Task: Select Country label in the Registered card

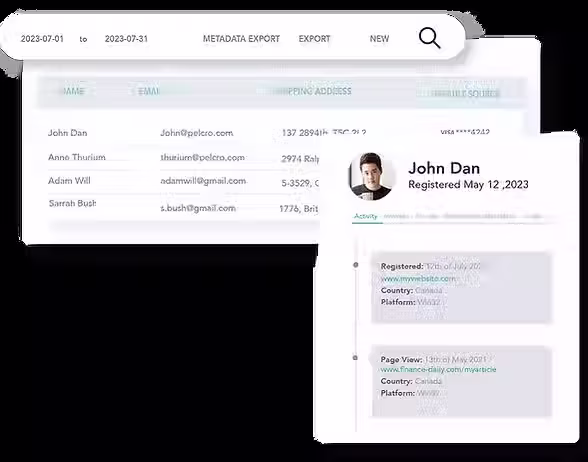Action: coord(397,290)
